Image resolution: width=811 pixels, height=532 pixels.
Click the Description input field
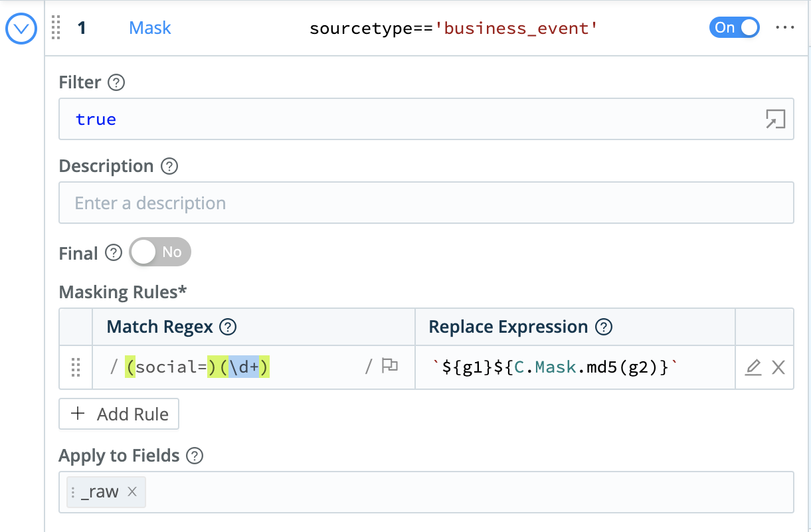click(x=426, y=203)
